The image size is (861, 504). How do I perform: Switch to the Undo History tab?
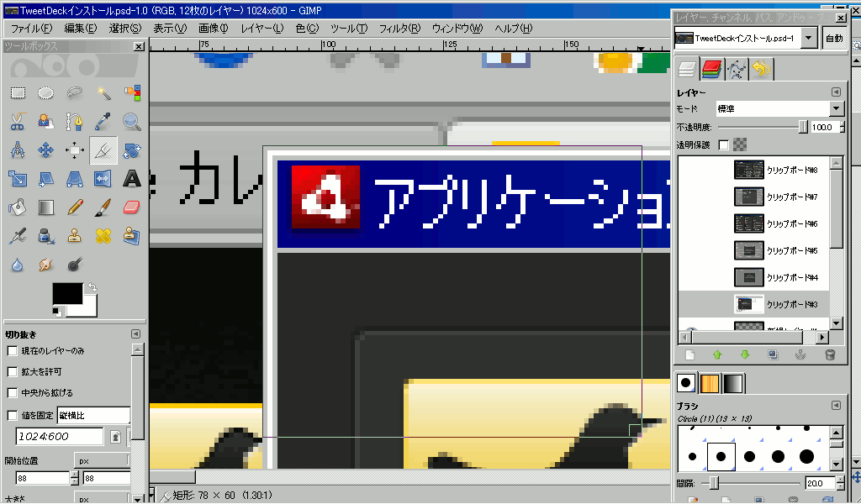[761, 70]
